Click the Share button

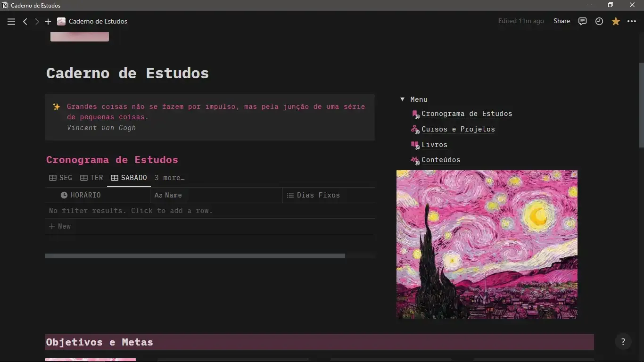click(x=561, y=21)
